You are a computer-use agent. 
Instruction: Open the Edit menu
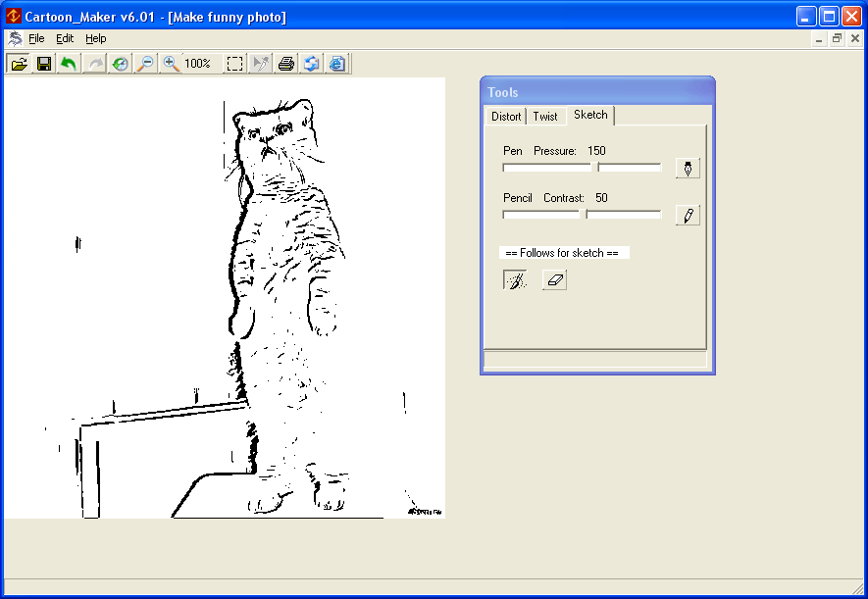[x=64, y=38]
